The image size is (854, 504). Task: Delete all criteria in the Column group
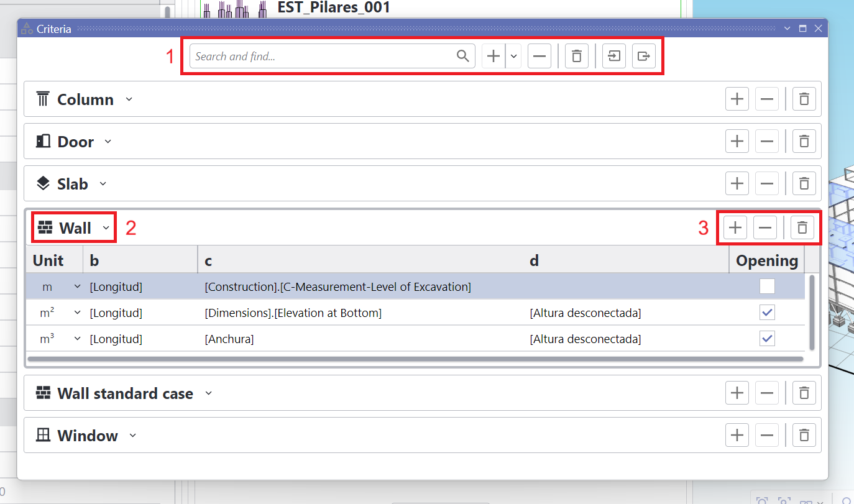pos(804,99)
